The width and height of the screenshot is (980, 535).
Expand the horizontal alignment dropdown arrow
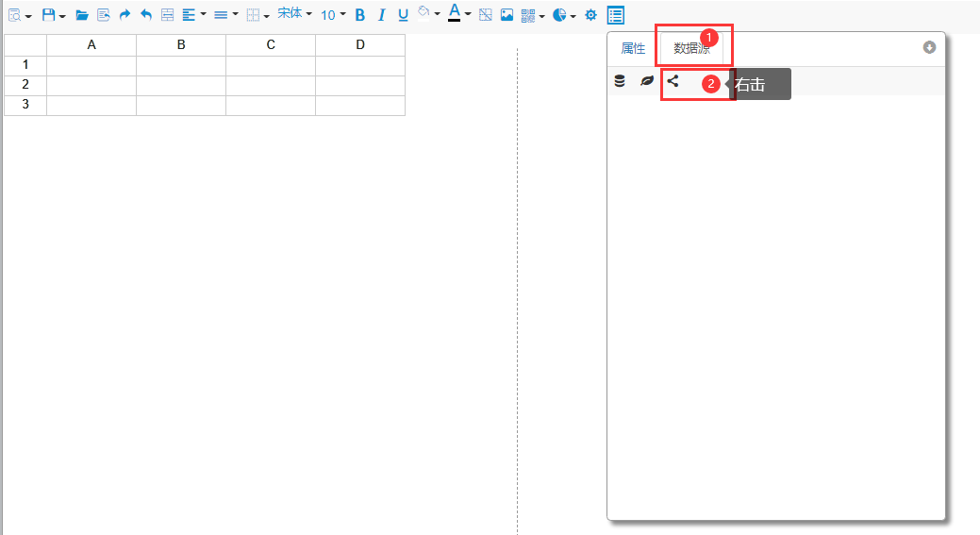[x=203, y=14]
